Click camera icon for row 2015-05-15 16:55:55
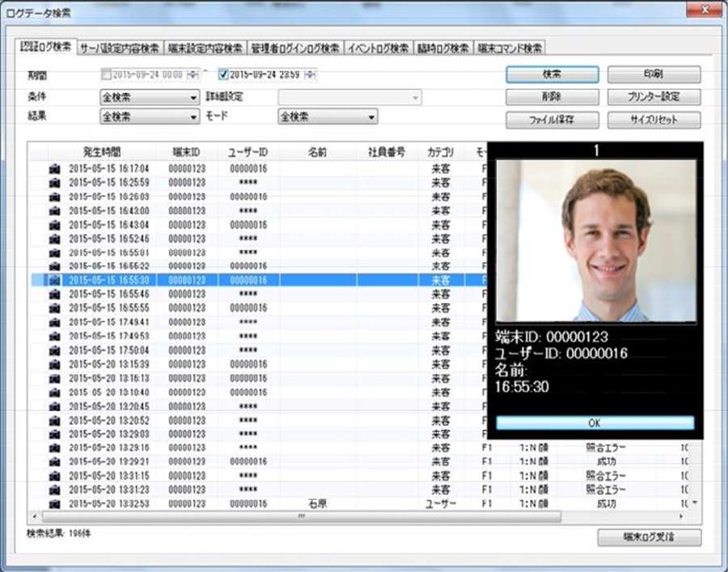Viewport: 728px width, 572px height. coord(54,307)
